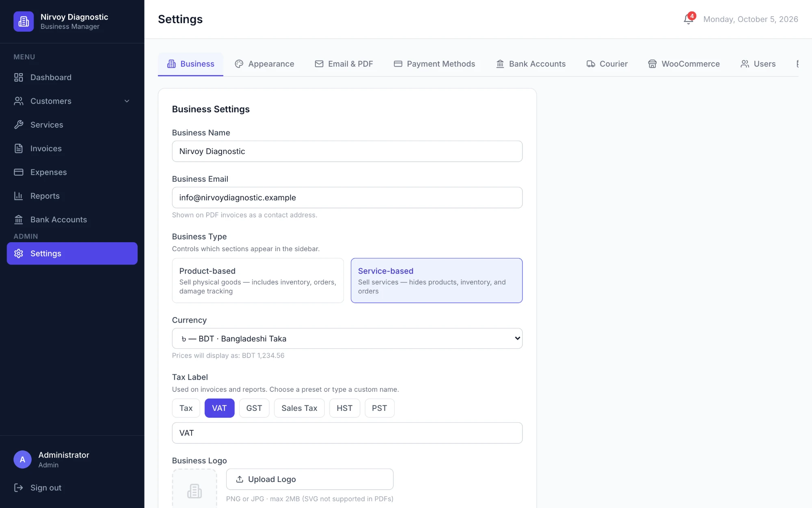Viewport: 812px width, 508px height.
Task: Click the Business Name input field
Action: (x=347, y=151)
